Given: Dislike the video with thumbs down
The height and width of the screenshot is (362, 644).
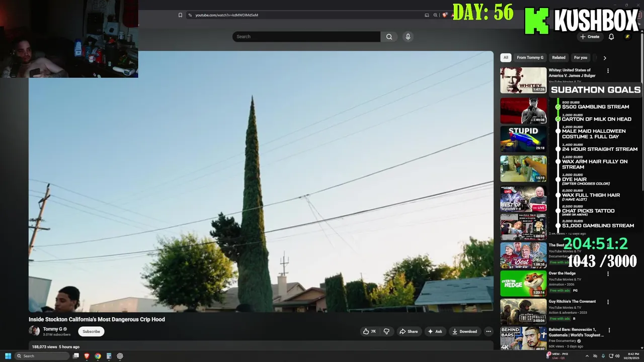Looking at the screenshot, I should [x=386, y=331].
